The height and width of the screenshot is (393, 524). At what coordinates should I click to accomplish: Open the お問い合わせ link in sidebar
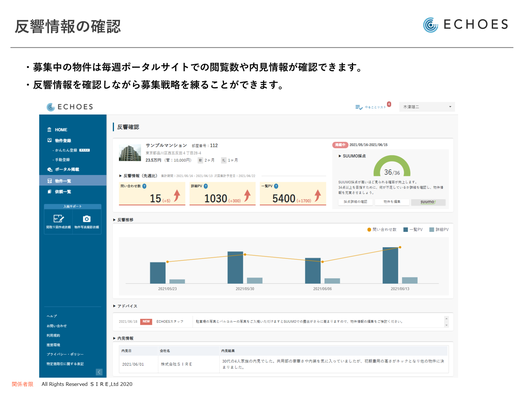(x=56, y=326)
